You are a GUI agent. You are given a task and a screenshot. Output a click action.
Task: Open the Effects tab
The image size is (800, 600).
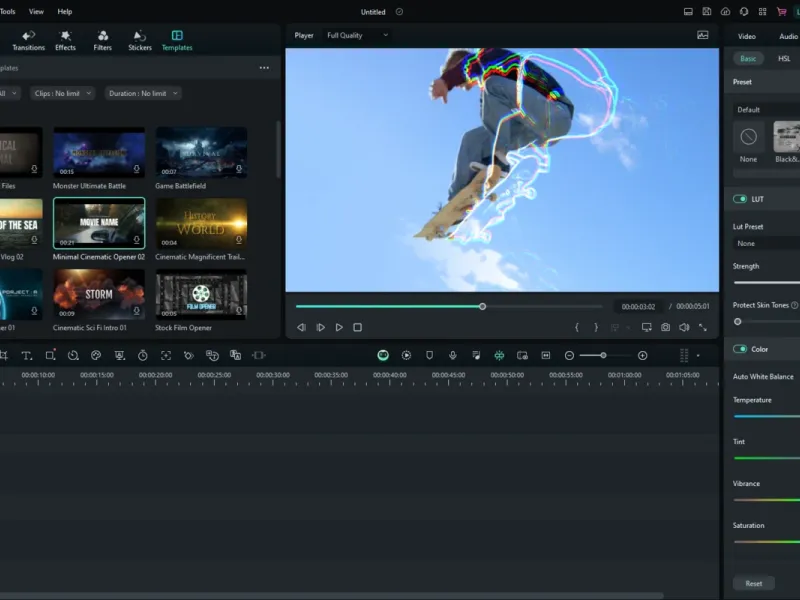(x=65, y=40)
